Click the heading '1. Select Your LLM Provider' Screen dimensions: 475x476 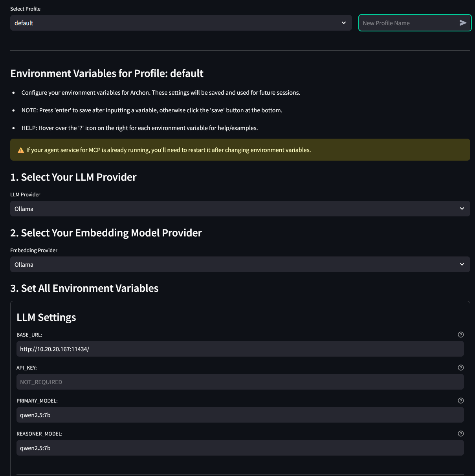click(73, 177)
